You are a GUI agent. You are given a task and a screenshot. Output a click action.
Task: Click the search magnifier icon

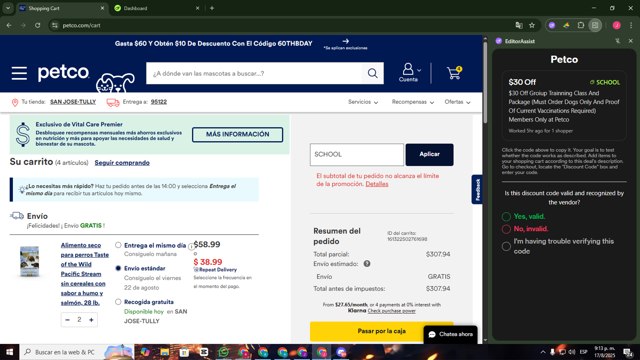(372, 73)
